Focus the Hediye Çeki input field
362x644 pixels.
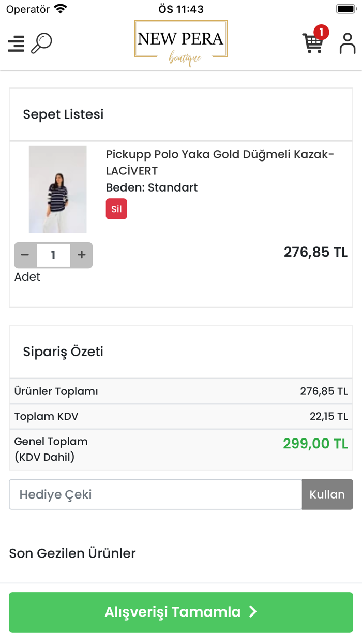click(x=155, y=494)
